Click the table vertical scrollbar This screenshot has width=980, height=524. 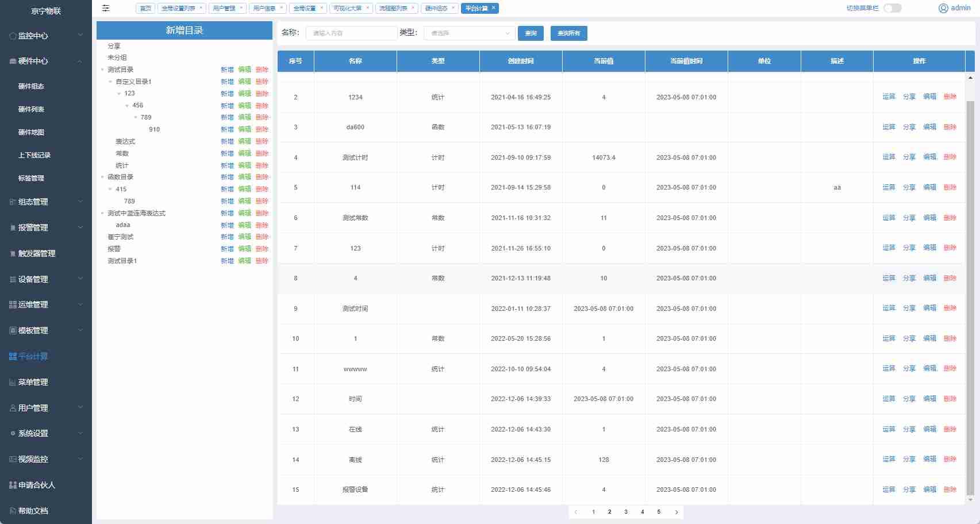click(x=970, y=287)
